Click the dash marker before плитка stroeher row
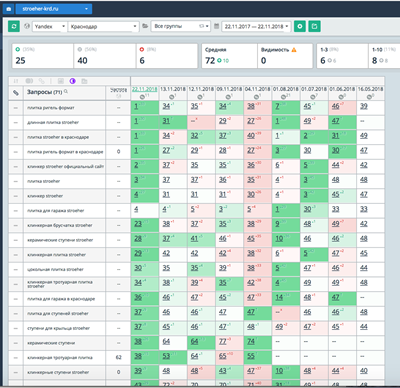Screen dimensions: 400x388 tap(16, 181)
